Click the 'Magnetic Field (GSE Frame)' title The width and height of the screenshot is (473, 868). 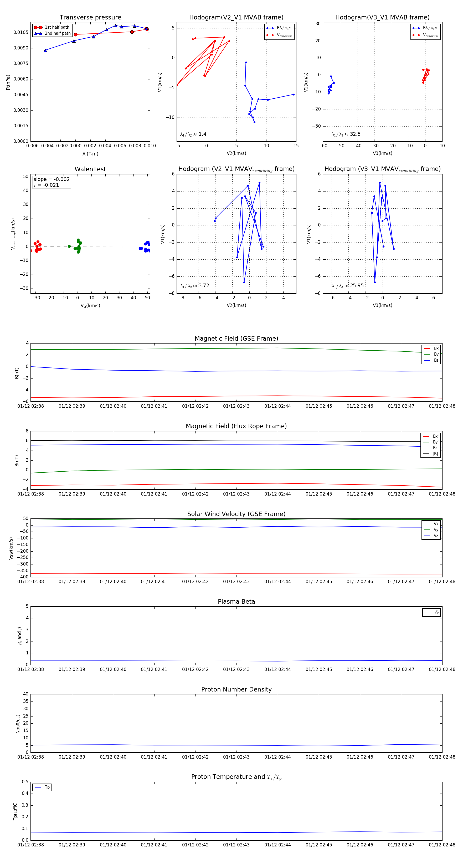click(x=236, y=339)
